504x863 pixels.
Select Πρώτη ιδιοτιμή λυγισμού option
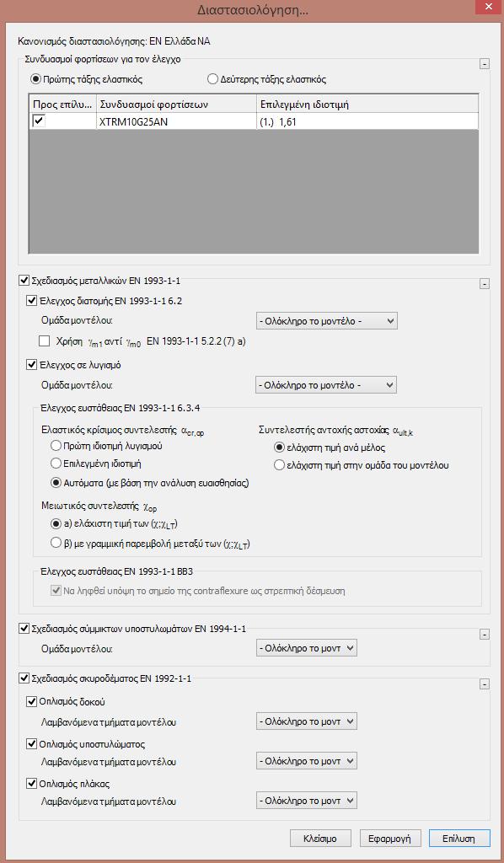tap(55, 446)
